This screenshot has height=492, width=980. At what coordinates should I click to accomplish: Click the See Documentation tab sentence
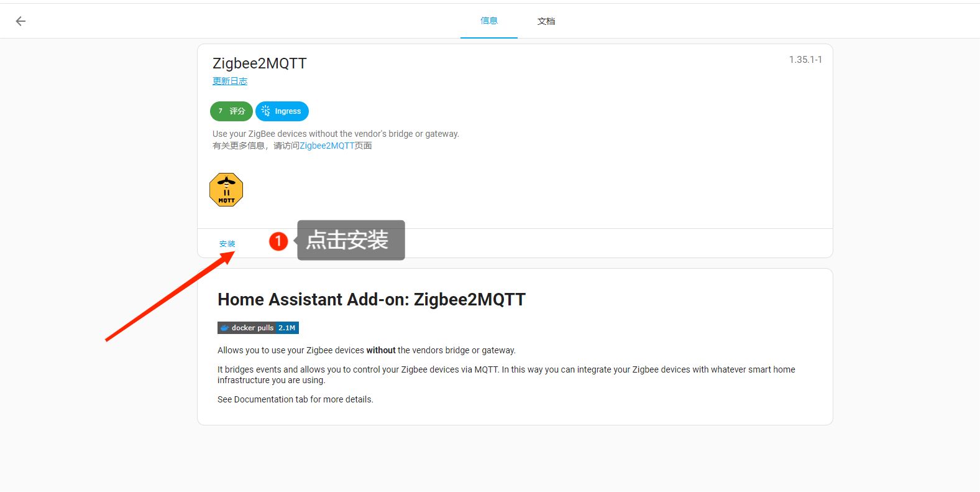[295, 399]
